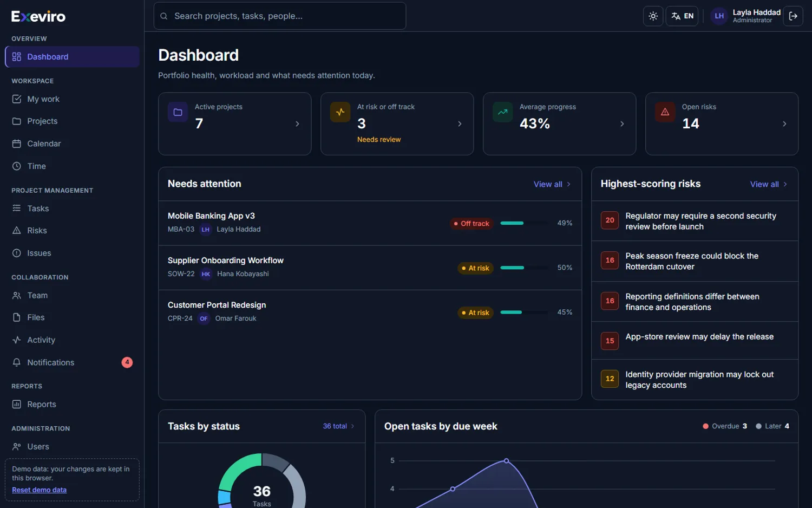Click the Risks triangle icon in sidebar
Viewport: 812px width, 508px height.
coord(17,231)
